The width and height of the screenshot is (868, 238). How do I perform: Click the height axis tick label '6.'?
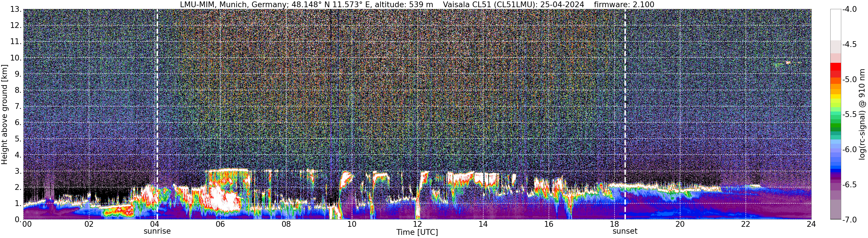[18, 122]
